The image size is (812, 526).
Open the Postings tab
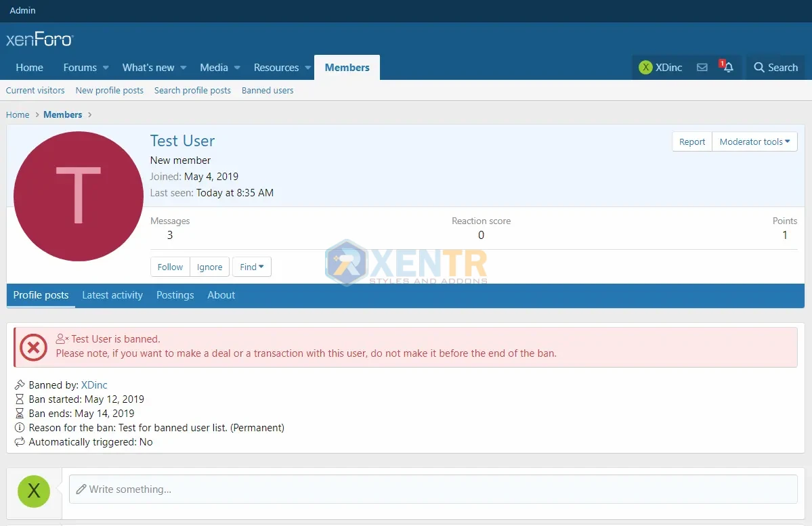175,295
